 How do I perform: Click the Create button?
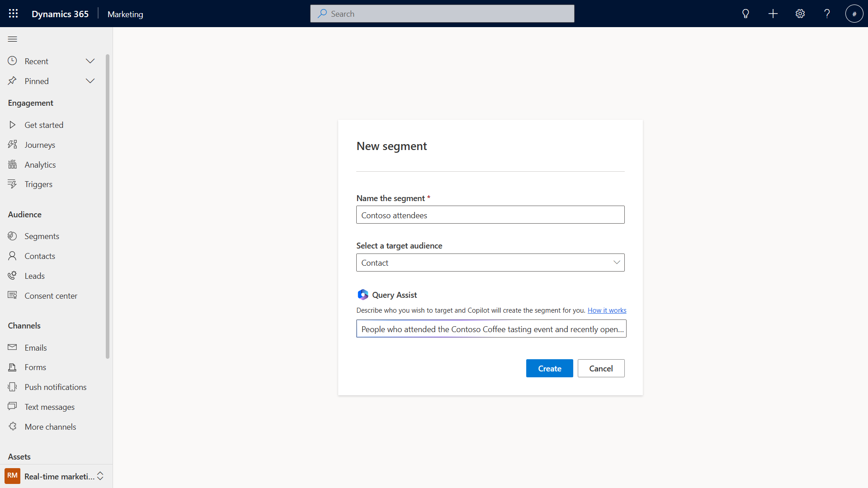click(x=549, y=368)
